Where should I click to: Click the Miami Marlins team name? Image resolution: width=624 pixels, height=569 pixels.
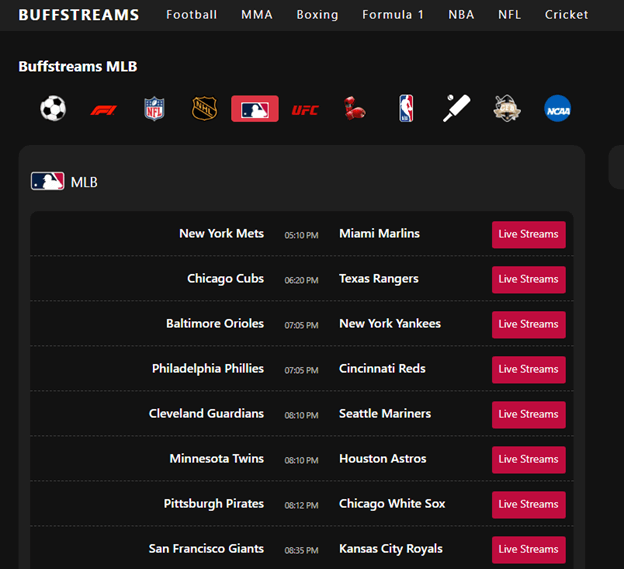(x=379, y=234)
